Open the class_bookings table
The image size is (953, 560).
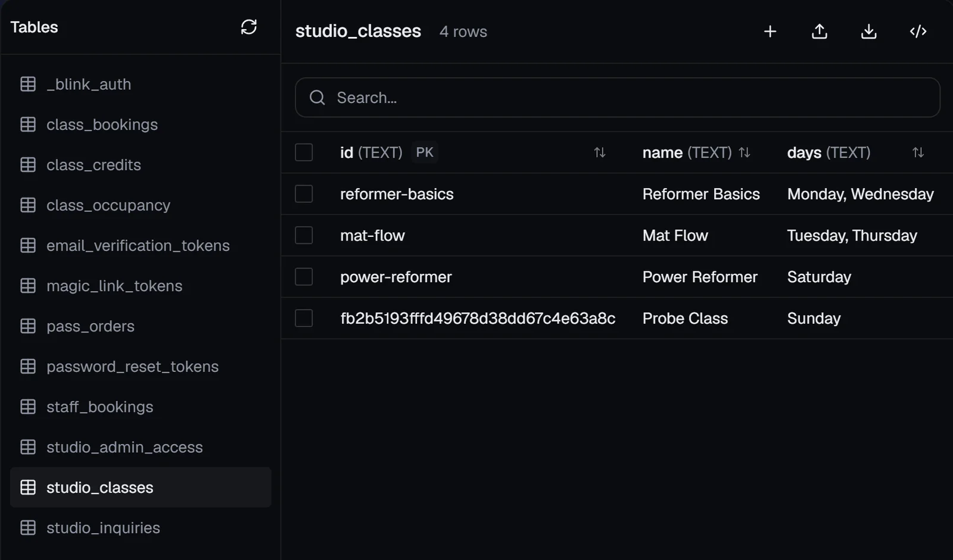pyautogui.click(x=141, y=124)
